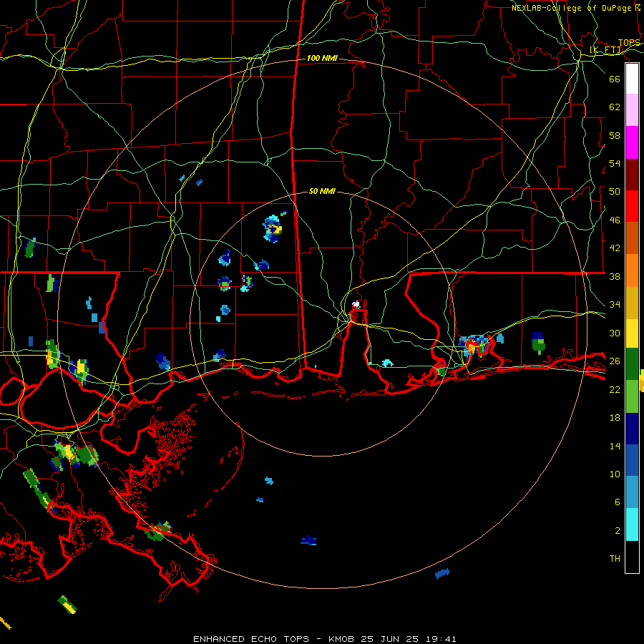Click the 38 legend value
Screen dimensions: 644x644
point(615,276)
